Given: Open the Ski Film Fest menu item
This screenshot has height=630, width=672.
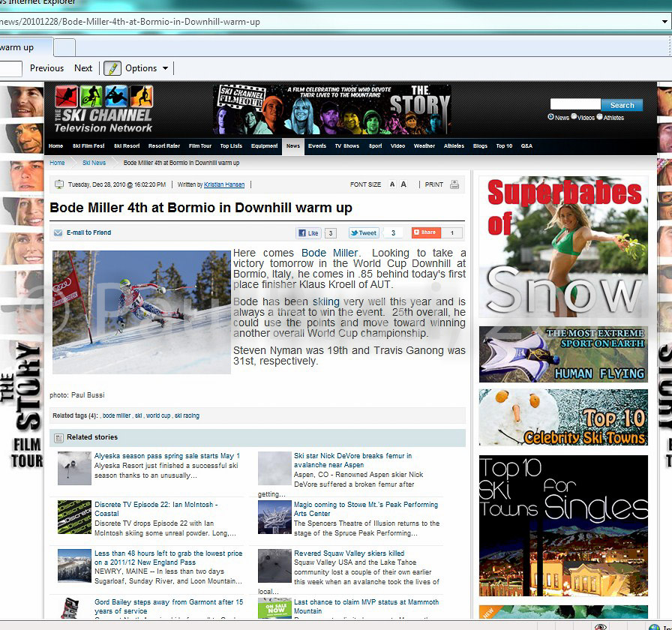Looking at the screenshot, I should [x=88, y=146].
